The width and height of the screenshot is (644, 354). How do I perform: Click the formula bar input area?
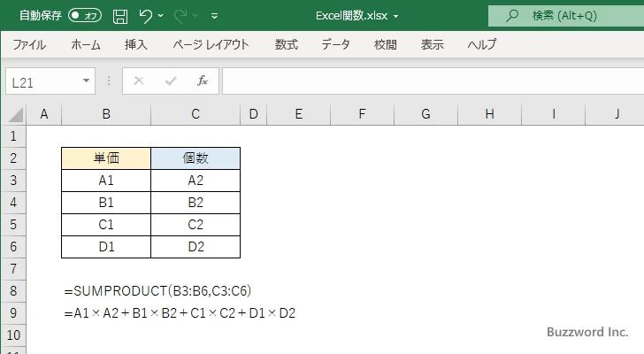[x=433, y=81]
